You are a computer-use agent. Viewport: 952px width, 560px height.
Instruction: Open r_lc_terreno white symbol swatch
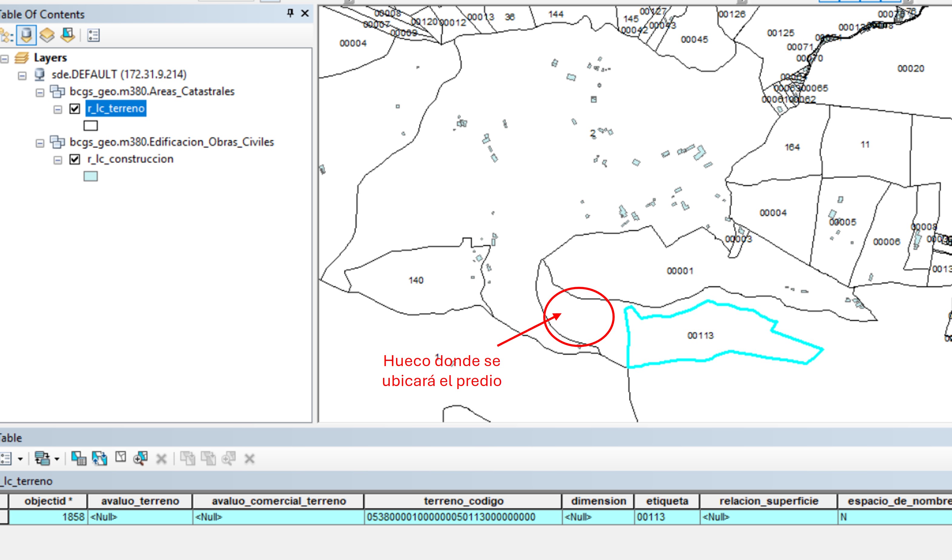tap(90, 126)
